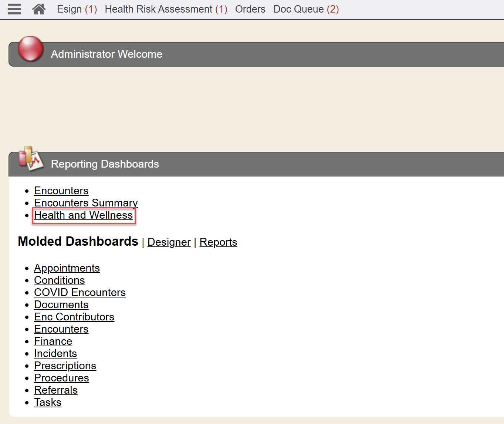This screenshot has height=424, width=504.
Task: Open the Esign menu item
Action: (x=77, y=9)
